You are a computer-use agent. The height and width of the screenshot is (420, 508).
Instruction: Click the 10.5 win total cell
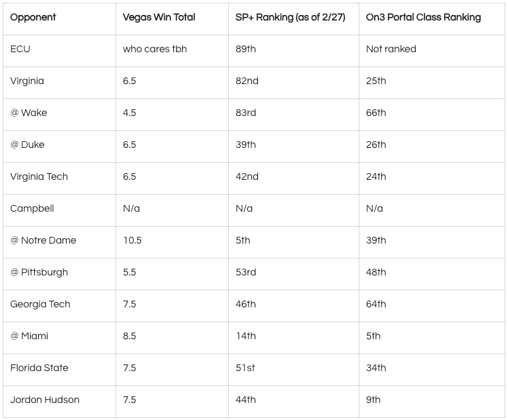(172, 242)
